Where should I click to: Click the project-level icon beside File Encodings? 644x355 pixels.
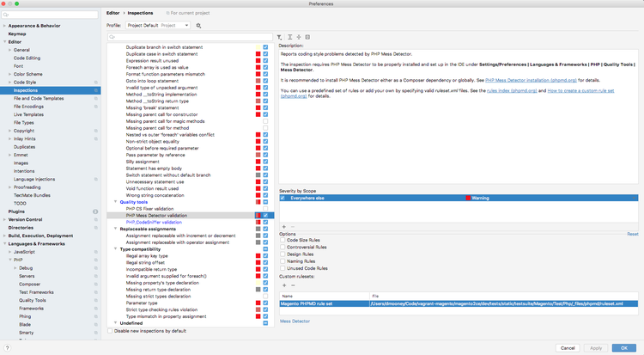95,107
